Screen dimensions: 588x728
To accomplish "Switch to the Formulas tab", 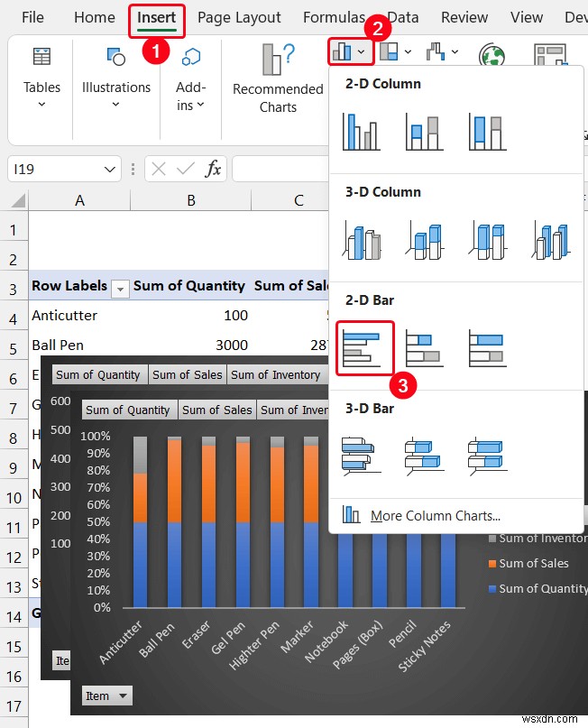I will tap(335, 18).
